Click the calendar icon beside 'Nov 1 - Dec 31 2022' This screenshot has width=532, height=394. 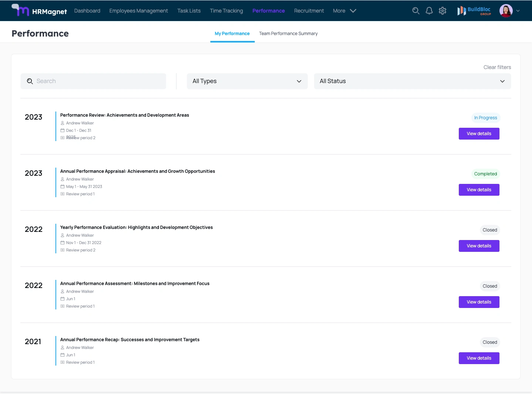click(x=62, y=243)
